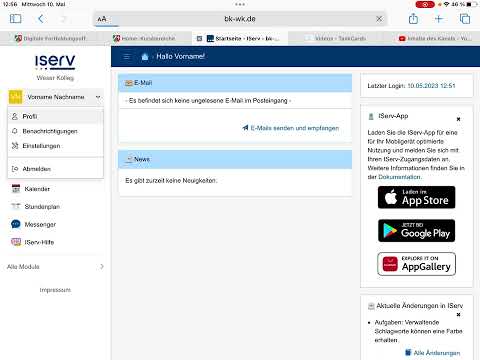This screenshot has width=480, height=360.
Task: Stop loading with the address bar X
Action: tap(379, 19)
